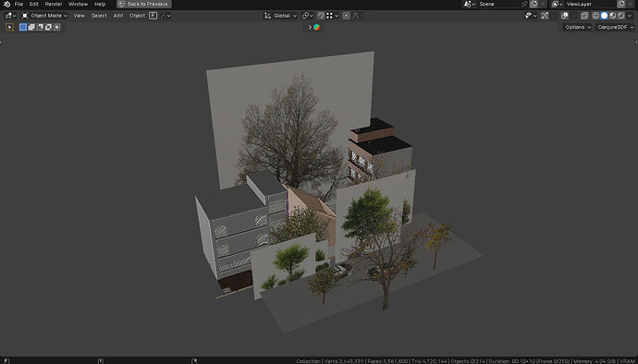Click the Blender logo icon
Viewport: 638px width, 364px height.
pyautogui.click(x=6, y=4)
